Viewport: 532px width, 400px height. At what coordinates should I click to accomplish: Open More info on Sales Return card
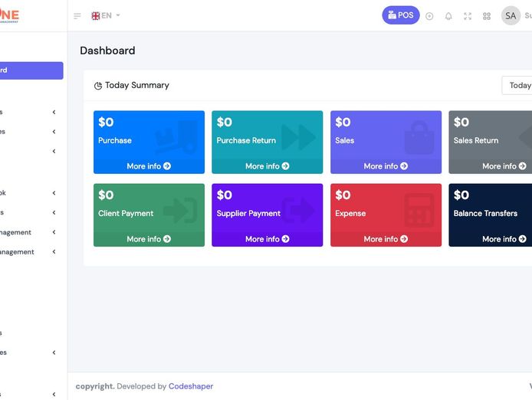pyautogui.click(x=504, y=166)
